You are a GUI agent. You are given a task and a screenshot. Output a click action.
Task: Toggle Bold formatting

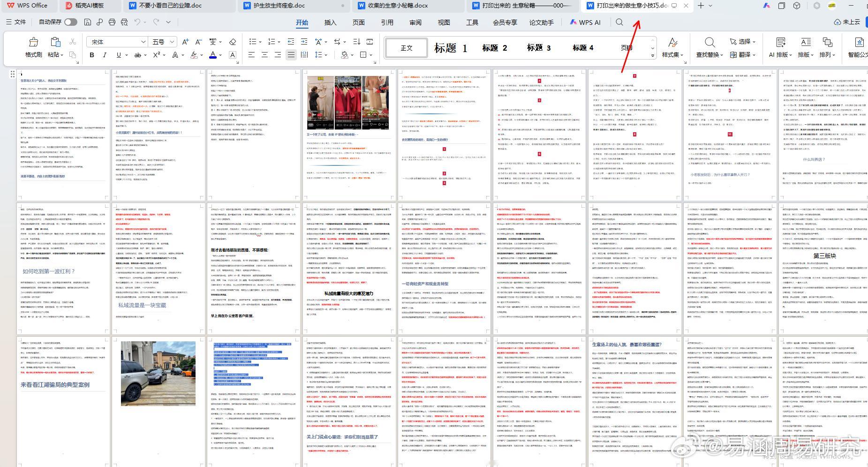(x=92, y=55)
